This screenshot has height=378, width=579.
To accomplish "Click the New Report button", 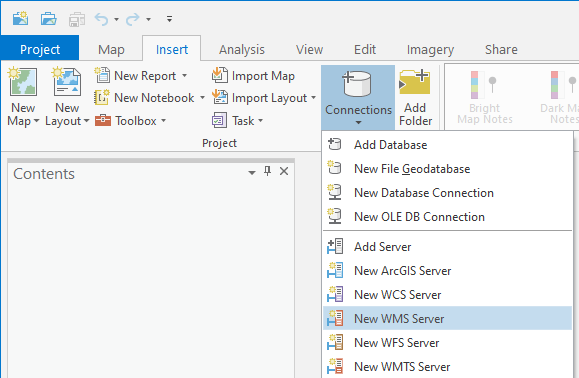I will (135, 76).
